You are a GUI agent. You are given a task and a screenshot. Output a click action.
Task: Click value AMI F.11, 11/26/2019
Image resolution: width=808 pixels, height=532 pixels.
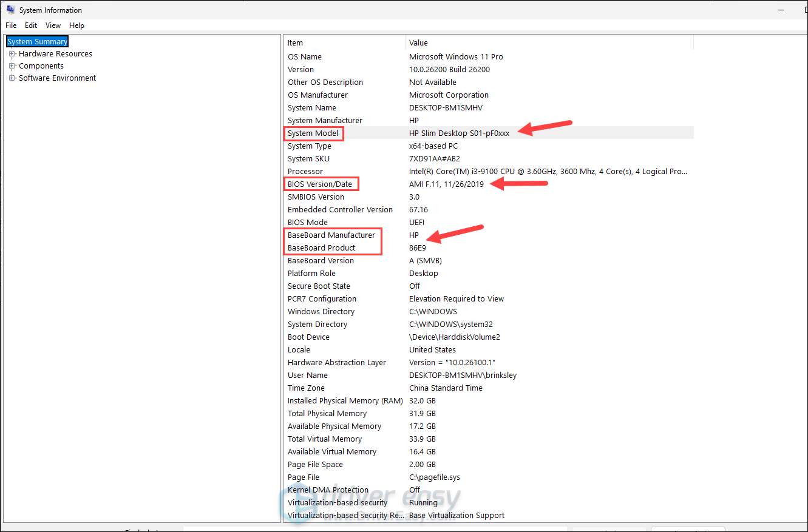(446, 184)
